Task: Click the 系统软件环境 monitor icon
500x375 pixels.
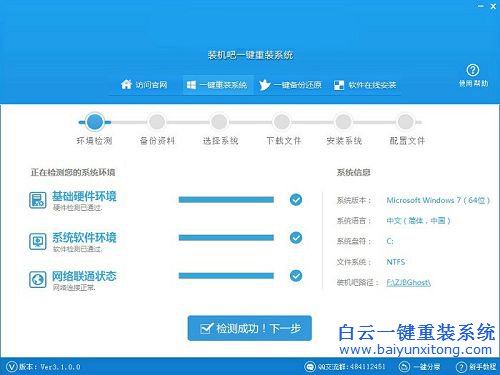Action: click(x=38, y=241)
